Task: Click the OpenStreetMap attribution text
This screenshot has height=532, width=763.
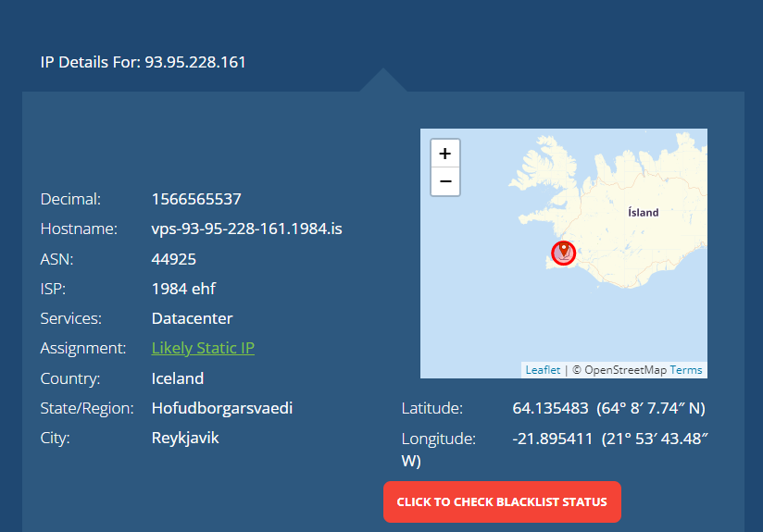Action: tap(625, 370)
